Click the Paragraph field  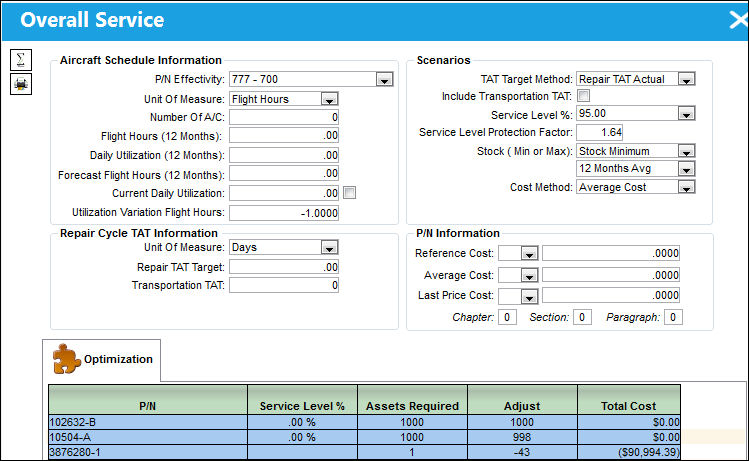[x=673, y=317]
